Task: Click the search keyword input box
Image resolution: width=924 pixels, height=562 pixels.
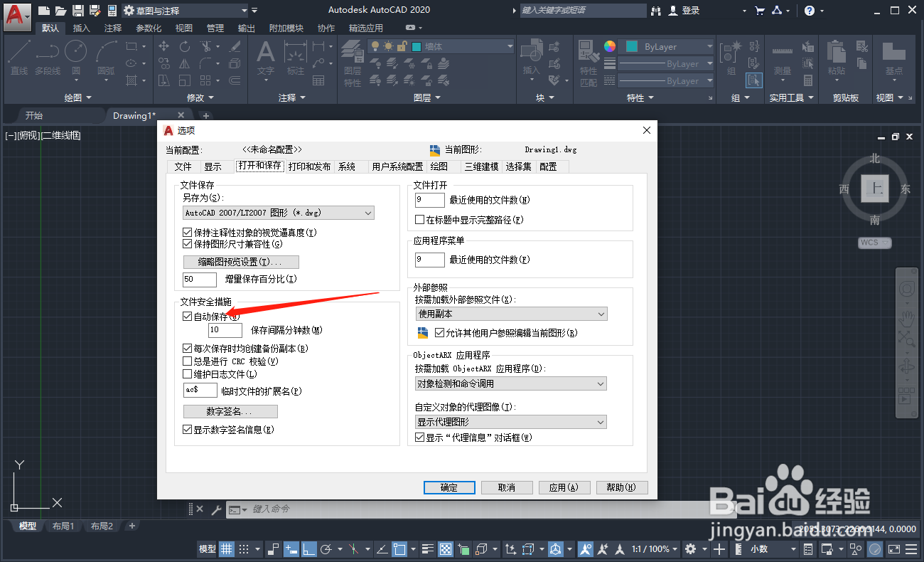Action: [583, 11]
